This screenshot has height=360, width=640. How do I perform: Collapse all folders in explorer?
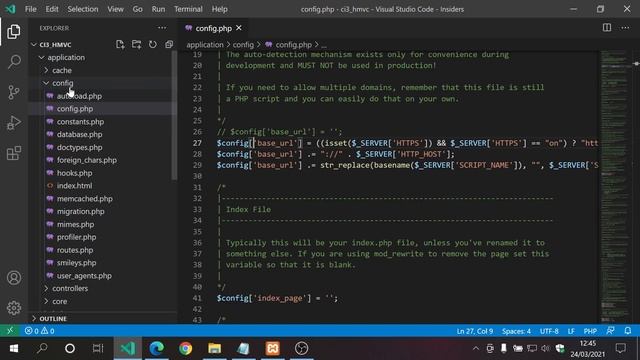pyautogui.click(x=169, y=44)
